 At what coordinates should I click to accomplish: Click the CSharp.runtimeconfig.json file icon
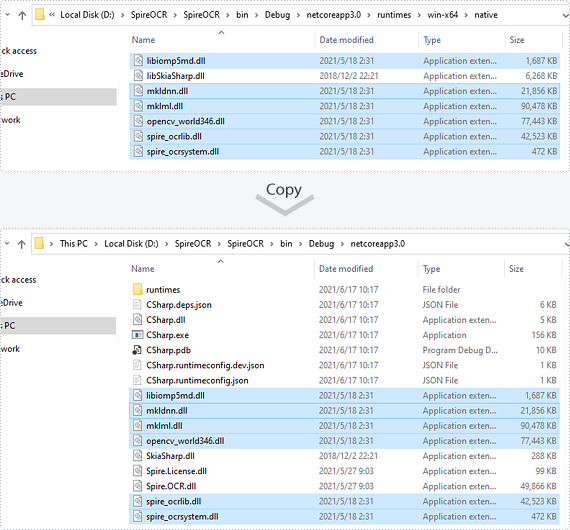pos(137,380)
